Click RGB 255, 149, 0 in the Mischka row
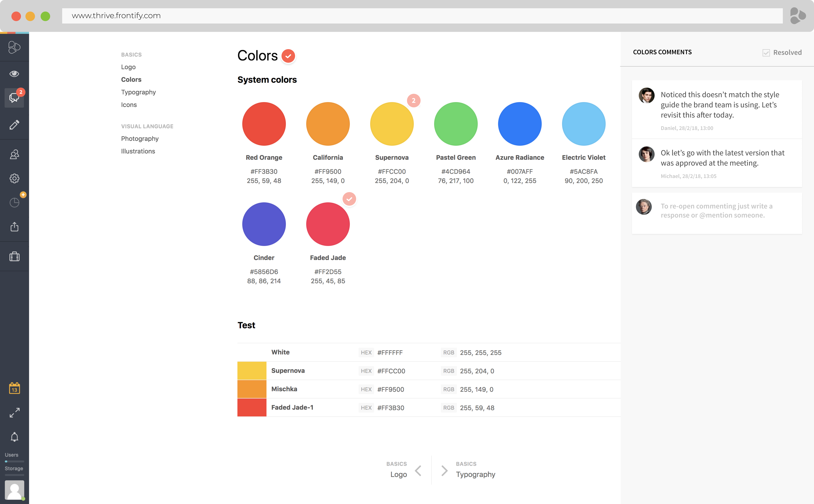This screenshot has height=504, width=814. click(x=477, y=389)
